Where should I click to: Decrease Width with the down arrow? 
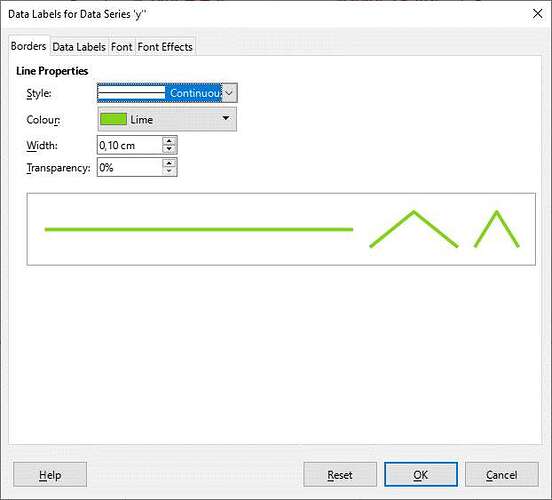point(169,149)
